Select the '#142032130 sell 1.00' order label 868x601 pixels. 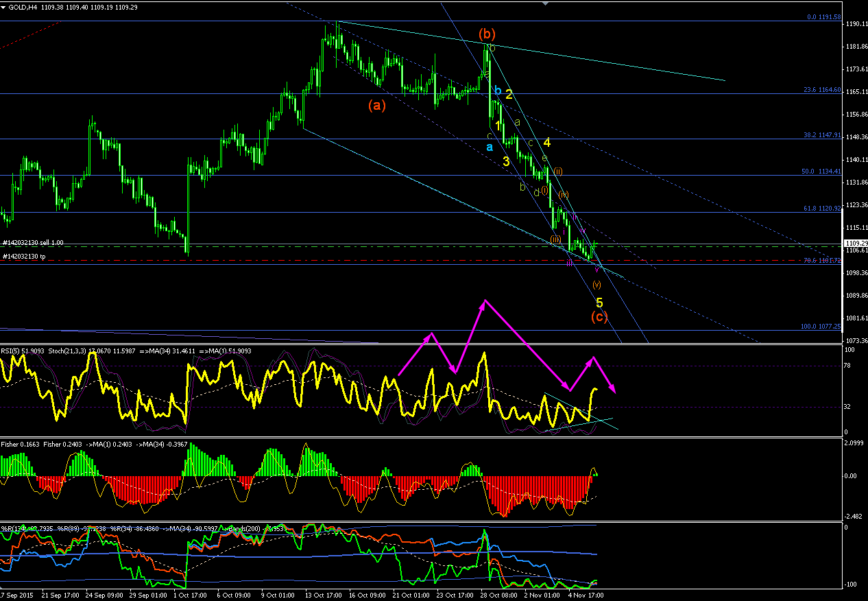(34, 243)
